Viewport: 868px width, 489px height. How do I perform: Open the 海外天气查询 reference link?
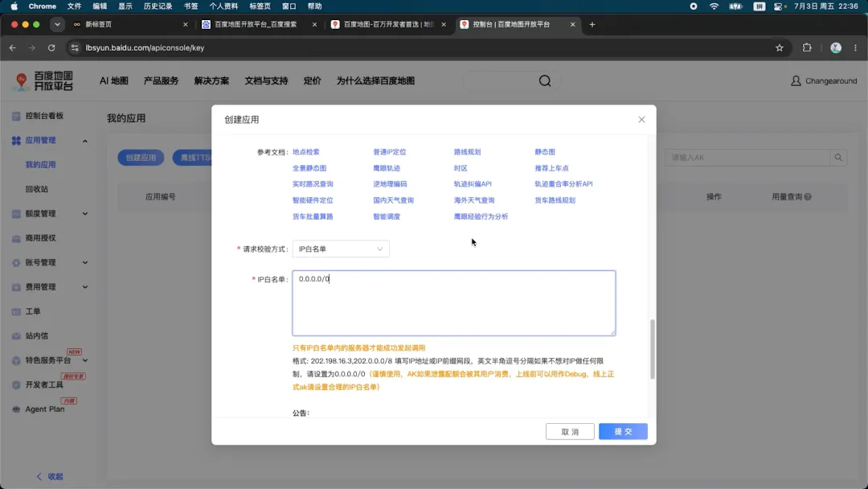click(x=474, y=200)
